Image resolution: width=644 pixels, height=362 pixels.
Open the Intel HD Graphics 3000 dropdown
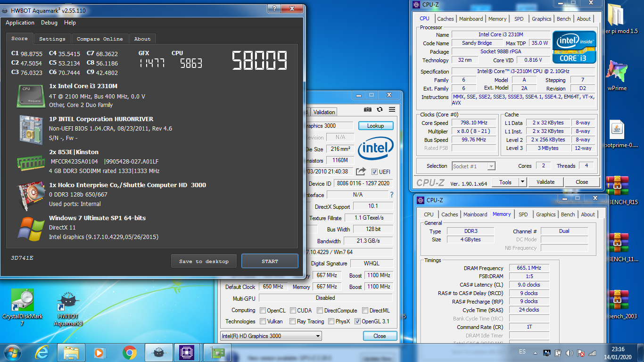(x=271, y=336)
